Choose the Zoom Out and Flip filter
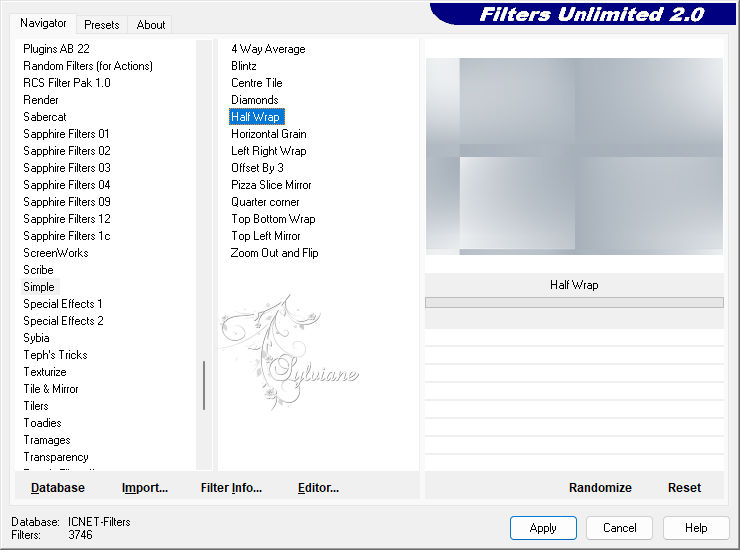Image resolution: width=740 pixels, height=550 pixels. [x=274, y=253]
